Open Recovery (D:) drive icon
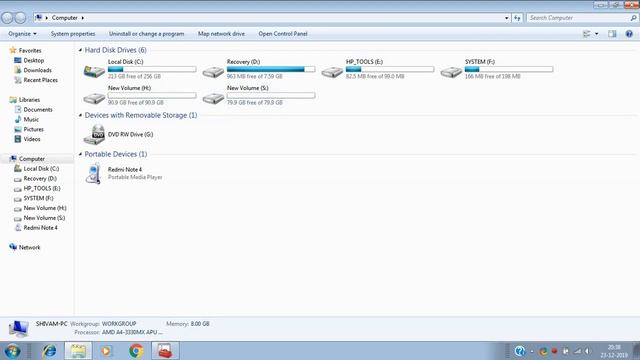 point(213,73)
